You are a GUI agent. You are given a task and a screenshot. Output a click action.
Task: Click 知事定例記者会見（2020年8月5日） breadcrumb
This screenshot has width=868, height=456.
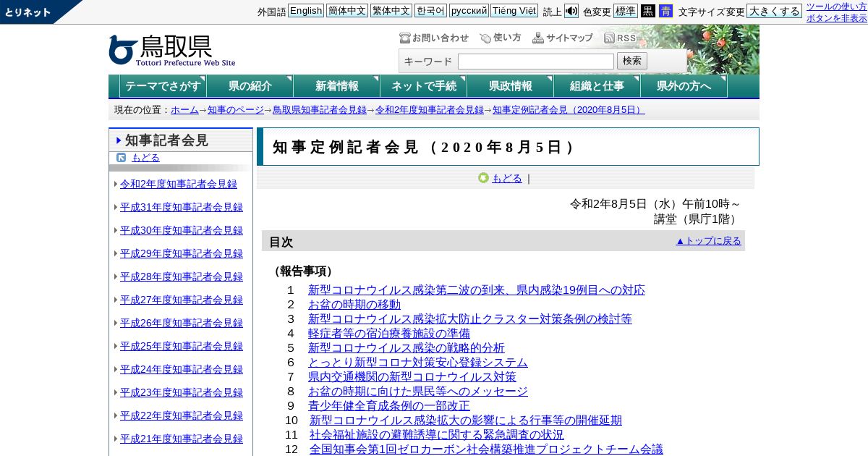click(x=569, y=110)
